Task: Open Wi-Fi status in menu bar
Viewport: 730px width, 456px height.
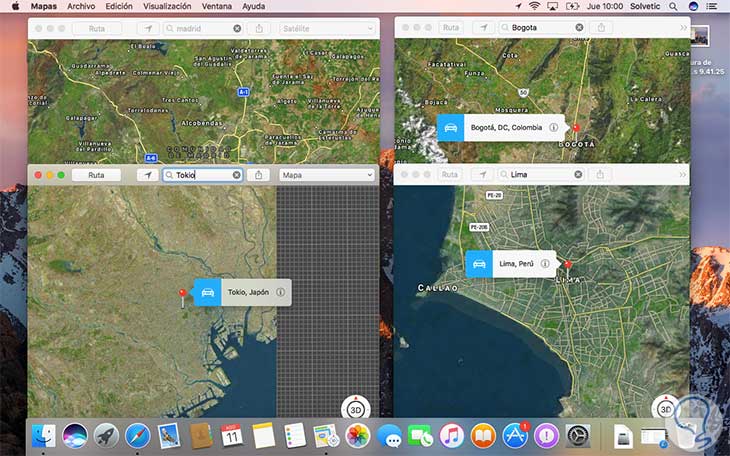Action: 534,6
